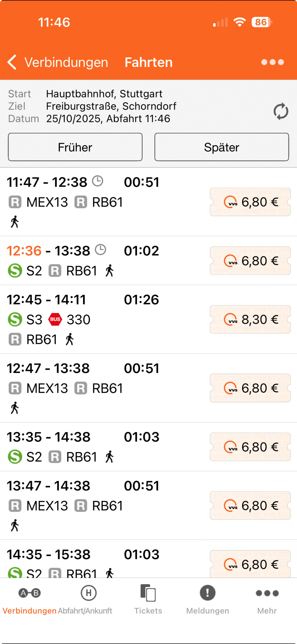Image resolution: width=297 pixels, height=644 pixels.
Task: Buy the 8,30 € ticket
Action: (x=250, y=319)
